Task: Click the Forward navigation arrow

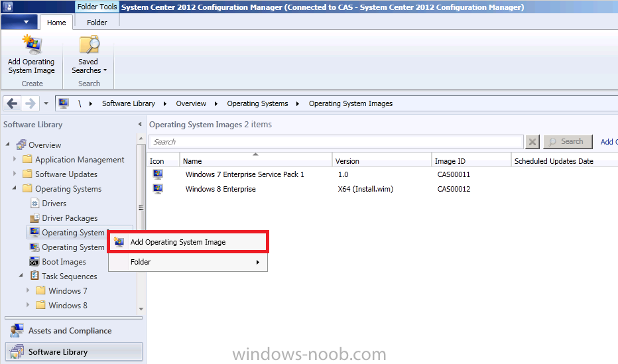Action: point(31,103)
